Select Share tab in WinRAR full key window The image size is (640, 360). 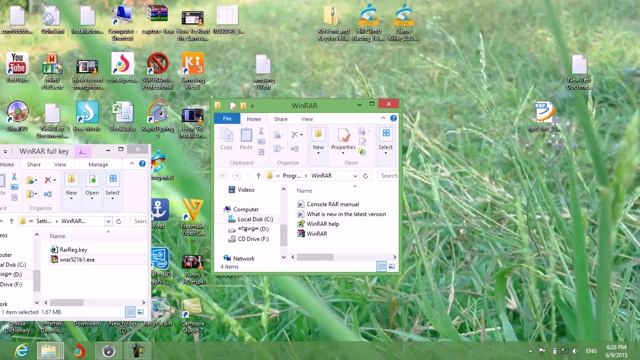33,164
